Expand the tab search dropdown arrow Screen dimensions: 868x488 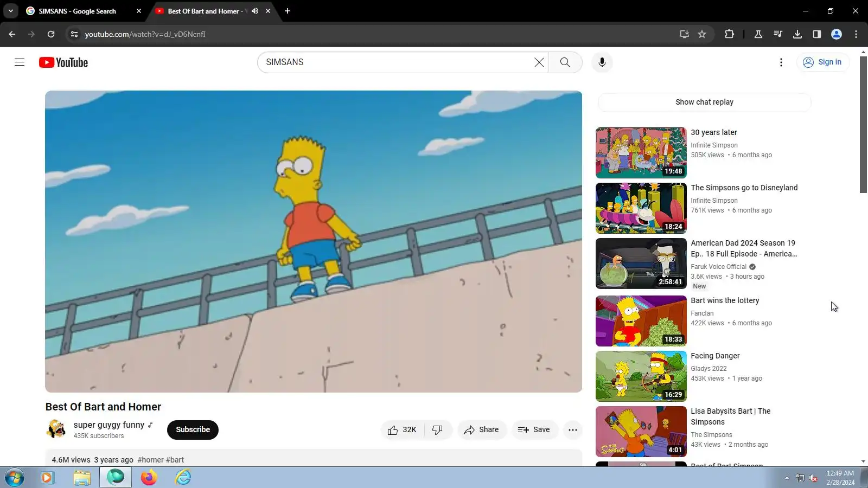11,11
